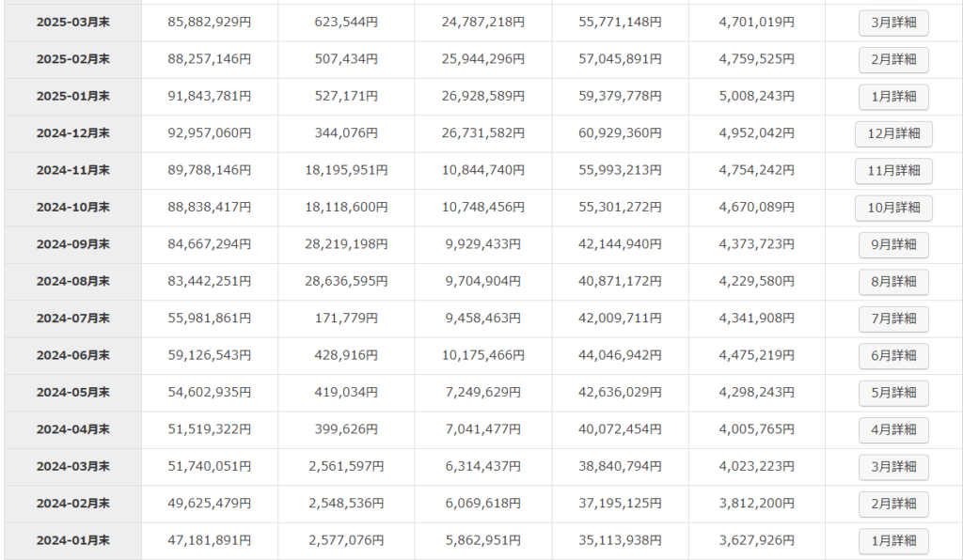Click the 5月詳細 button
This screenshot has height=560, width=963.
(892, 393)
